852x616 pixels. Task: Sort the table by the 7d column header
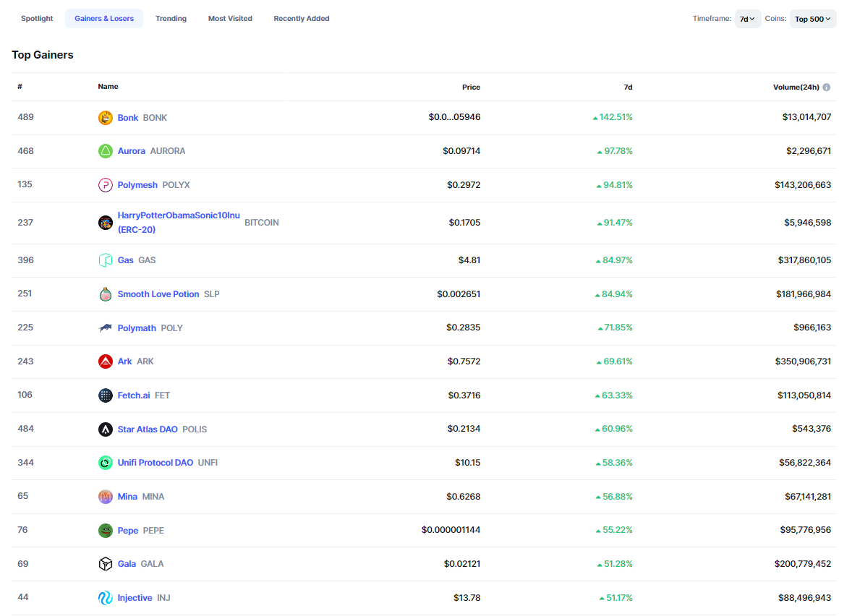coord(628,87)
